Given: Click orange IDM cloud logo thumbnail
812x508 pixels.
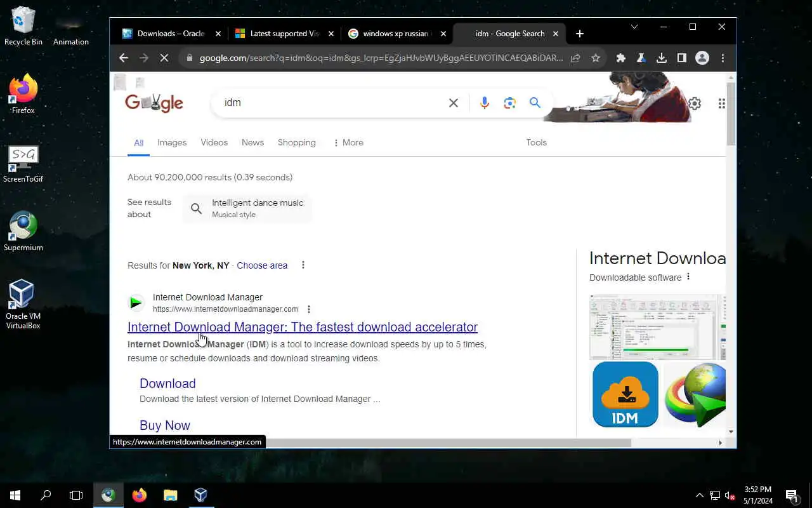Looking at the screenshot, I should pos(625,394).
